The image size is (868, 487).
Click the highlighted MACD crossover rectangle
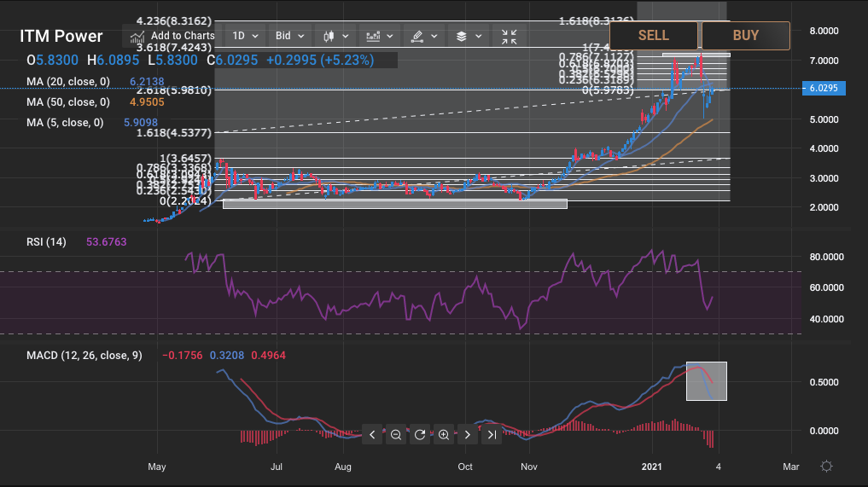pyautogui.click(x=707, y=381)
